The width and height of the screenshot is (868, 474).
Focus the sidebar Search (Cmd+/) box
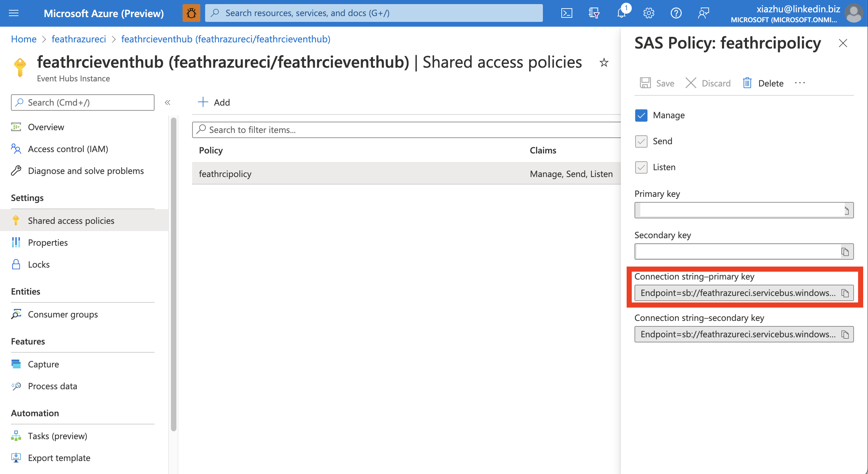[x=82, y=103]
